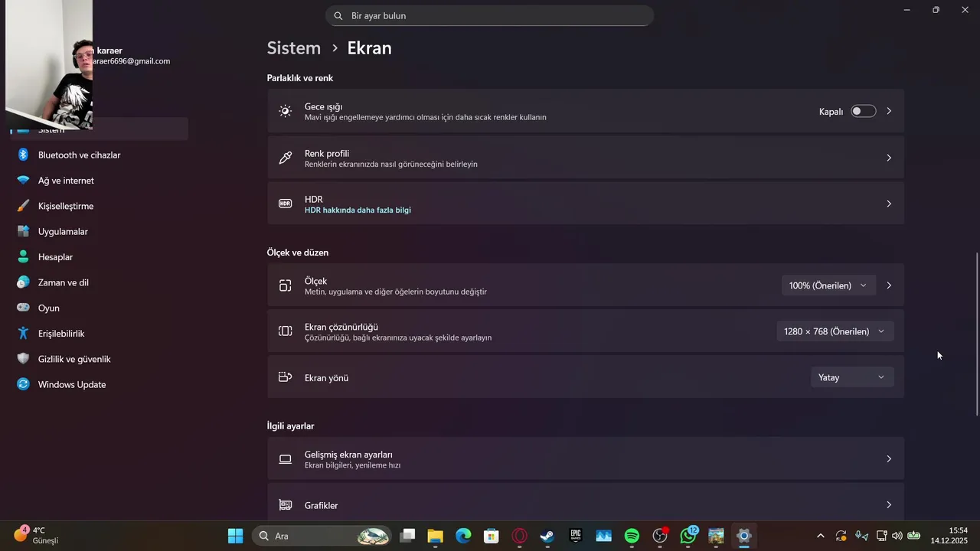This screenshot has height=551, width=980.
Task: Click the Ekran yönü orientation icon
Action: click(285, 377)
